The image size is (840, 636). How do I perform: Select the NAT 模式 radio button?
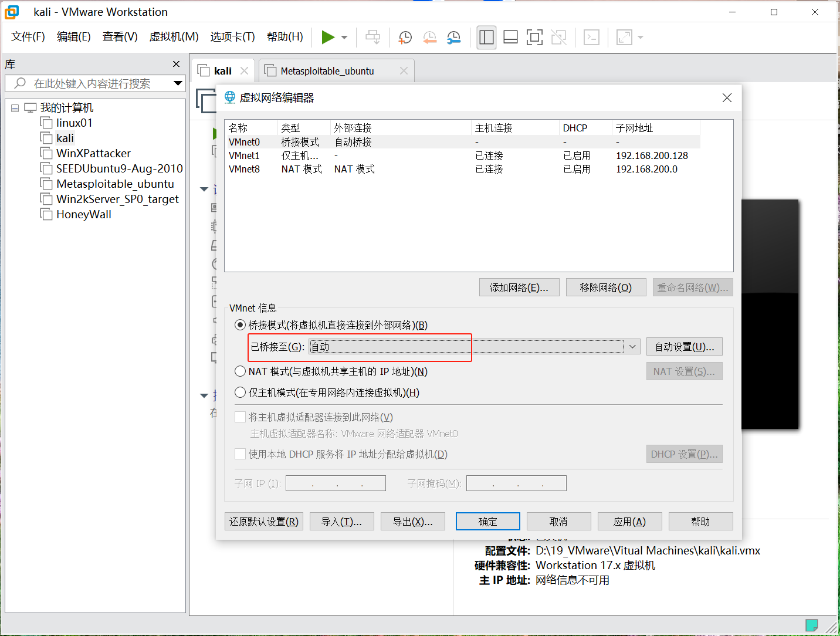[x=240, y=371]
